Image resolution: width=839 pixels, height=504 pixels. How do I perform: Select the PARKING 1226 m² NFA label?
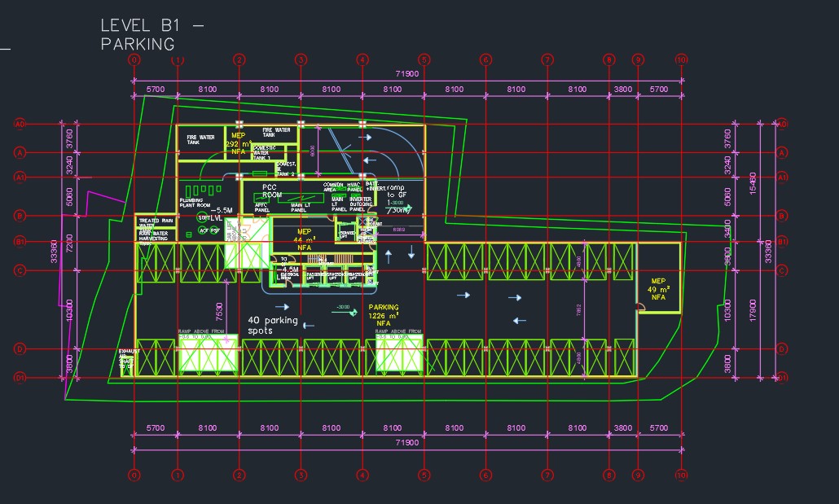(x=384, y=315)
